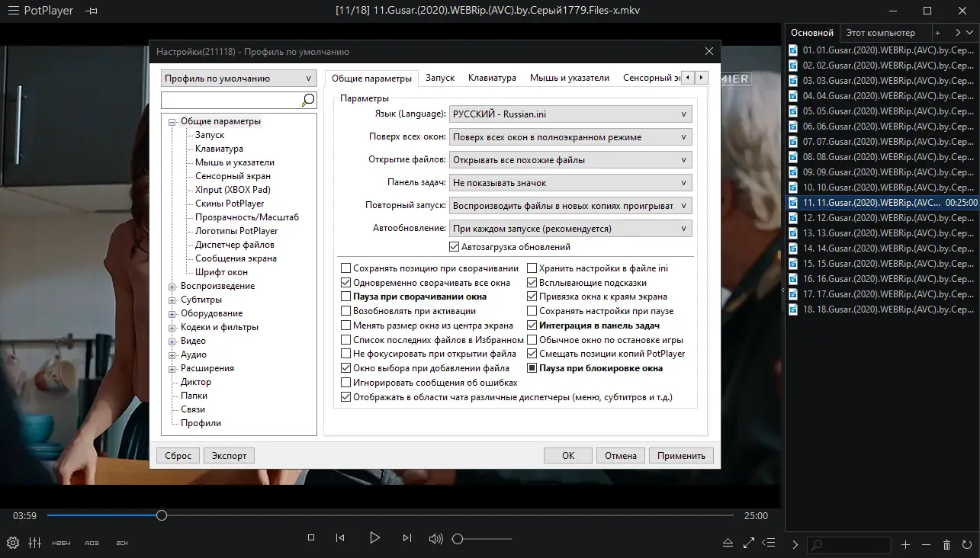
Task: Toggle 'Пауза при сворачивании окна' checkbox
Action: (346, 297)
